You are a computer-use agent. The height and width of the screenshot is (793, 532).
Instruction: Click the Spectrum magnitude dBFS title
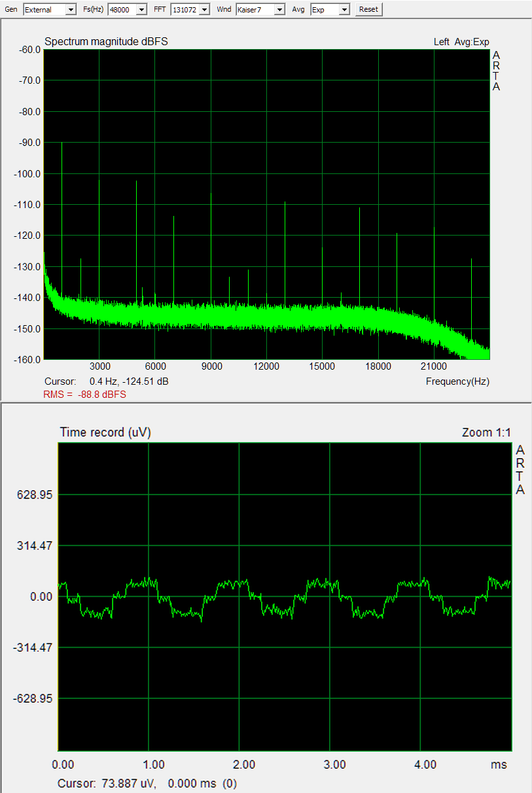107,42
